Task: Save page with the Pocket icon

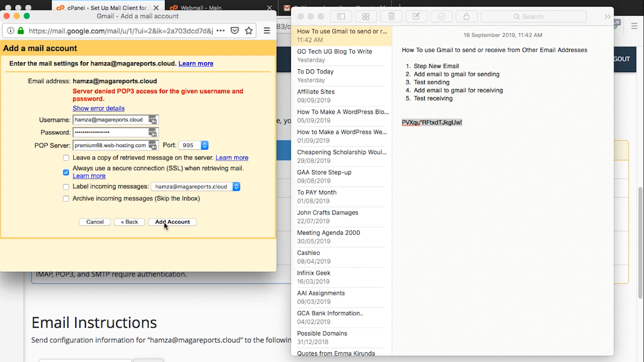Action: coord(235,31)
